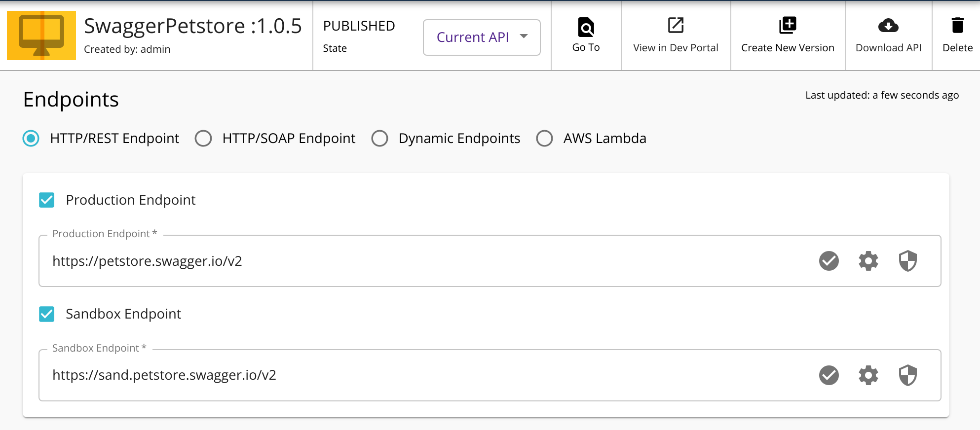The height and width of the screenshot is (430, 980).
Task: Click the SwaggerPetstore API thumbnail icon
Action: point(41,36)
